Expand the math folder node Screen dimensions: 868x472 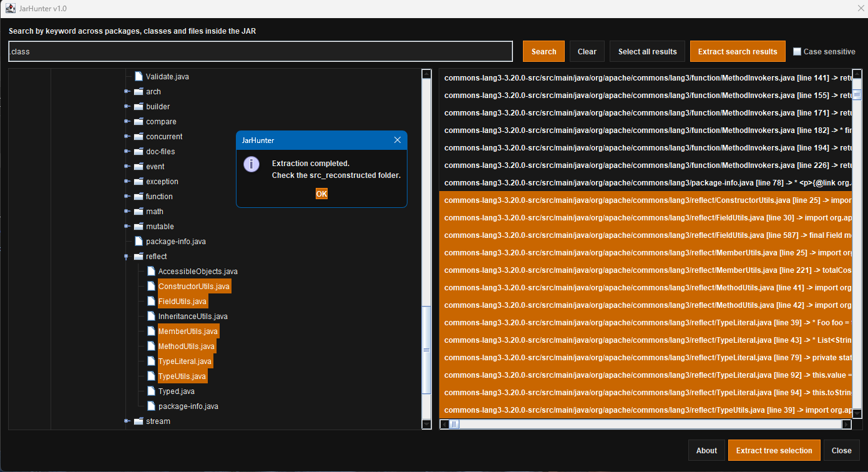(127, 212)
